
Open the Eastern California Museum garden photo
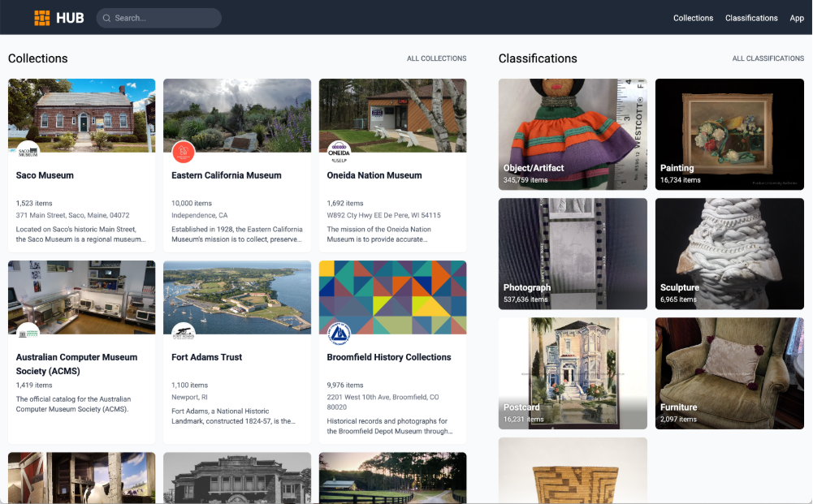(237, 115)
